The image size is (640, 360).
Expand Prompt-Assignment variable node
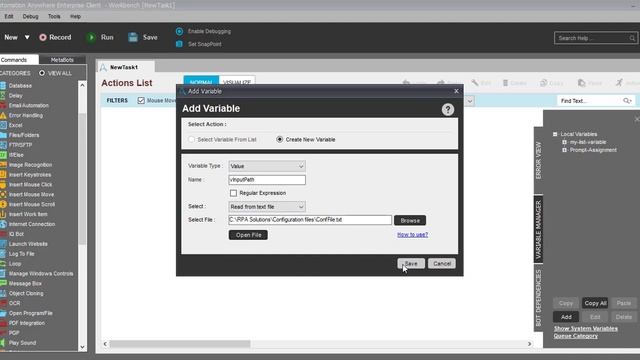tap(564, 150)
